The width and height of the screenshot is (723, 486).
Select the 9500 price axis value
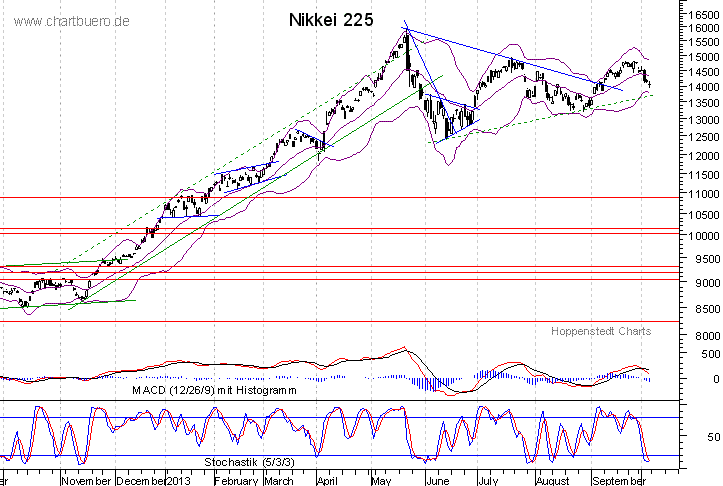click(x=707, y=259)
